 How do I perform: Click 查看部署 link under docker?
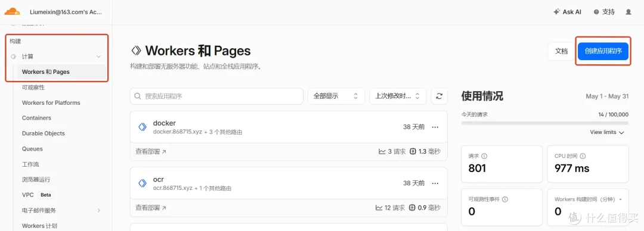pos(151,151)
